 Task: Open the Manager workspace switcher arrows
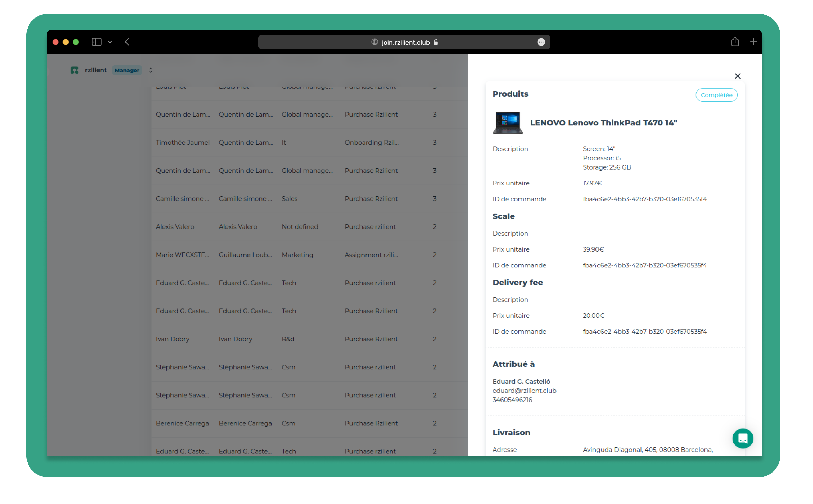(x=151, y=70)
